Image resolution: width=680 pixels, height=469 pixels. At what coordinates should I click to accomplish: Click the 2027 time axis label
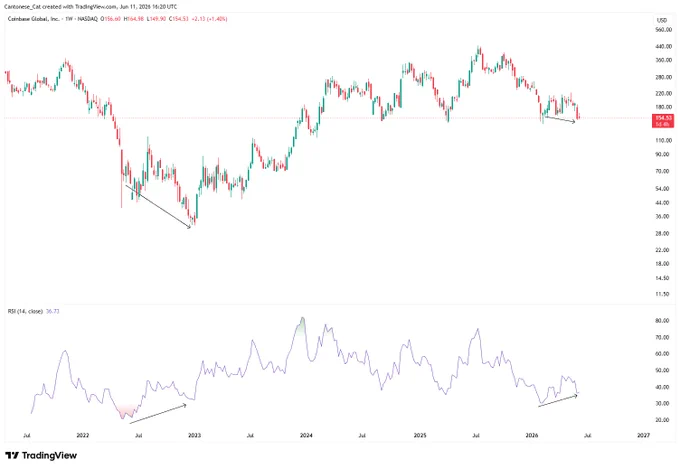[644, 435]
